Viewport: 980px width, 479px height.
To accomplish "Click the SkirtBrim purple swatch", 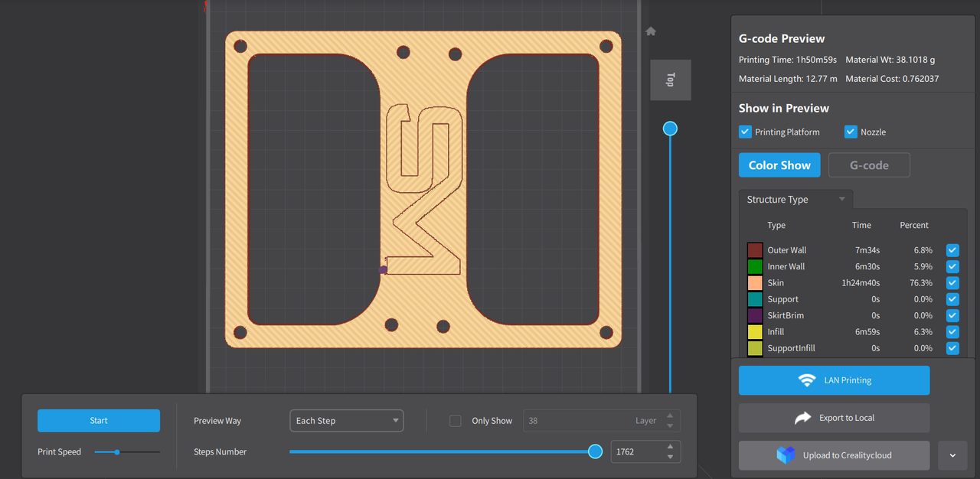I will pos(755,315).
